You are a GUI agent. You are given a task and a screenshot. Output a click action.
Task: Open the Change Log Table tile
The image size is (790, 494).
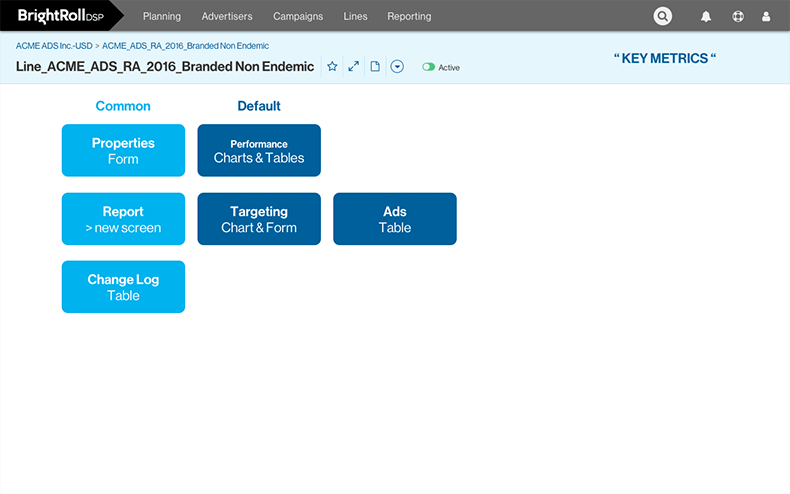(123, 287)
